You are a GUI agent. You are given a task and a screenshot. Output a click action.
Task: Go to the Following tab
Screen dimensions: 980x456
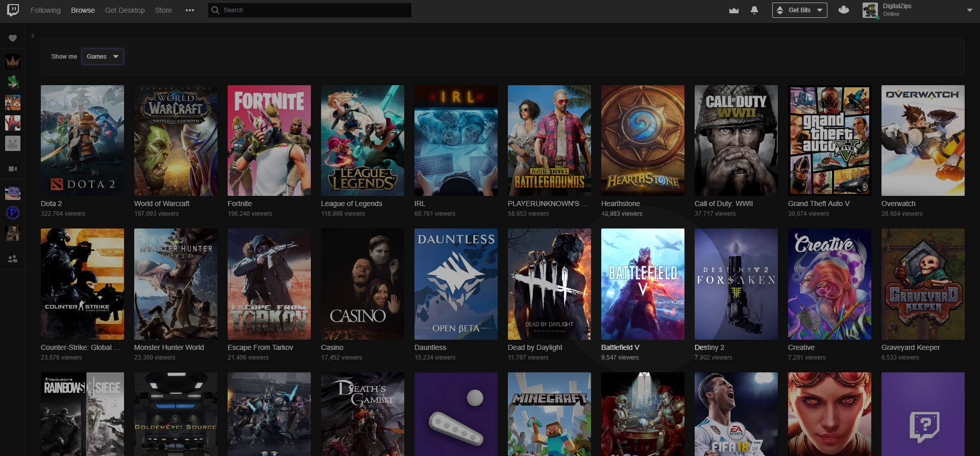[x=45, y=10]
